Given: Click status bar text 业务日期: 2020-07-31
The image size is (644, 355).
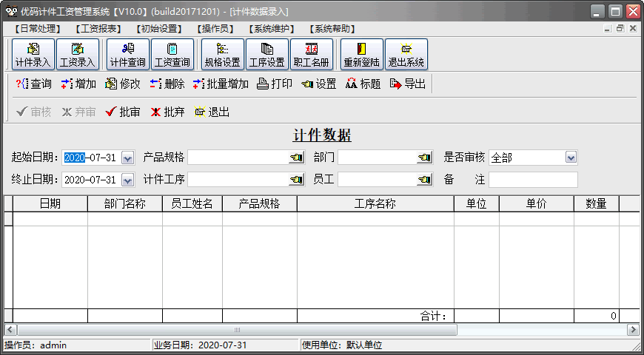Looking at the screenshot, I should click(201, 345).
